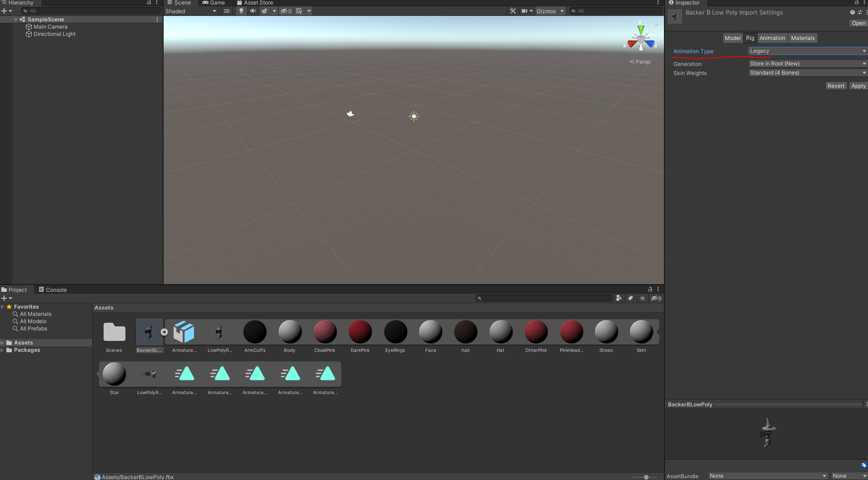Screen dimensions: 868x480
Task: Open the Skin Weights dropdown
Action: point(808,73)
